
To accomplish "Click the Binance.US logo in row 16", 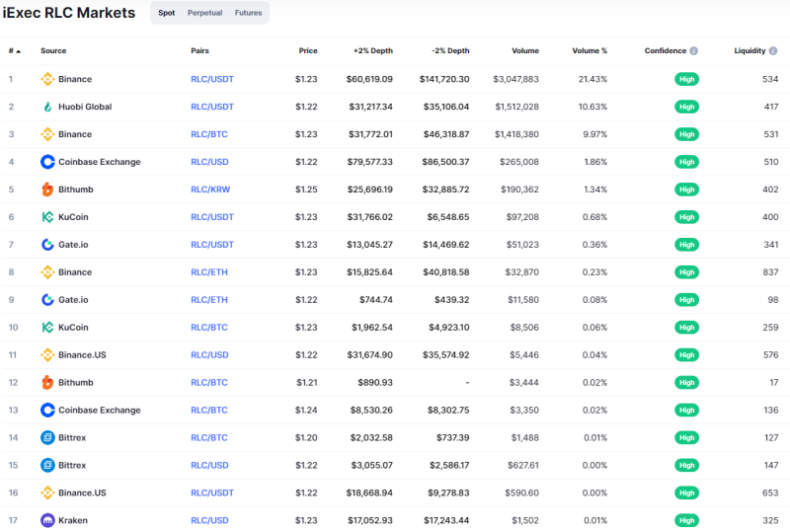I will 47,493.
